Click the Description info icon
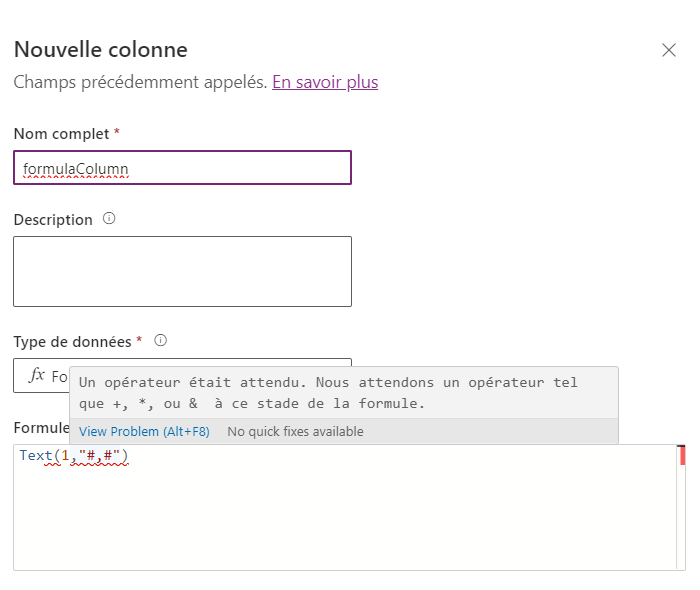 109,218
